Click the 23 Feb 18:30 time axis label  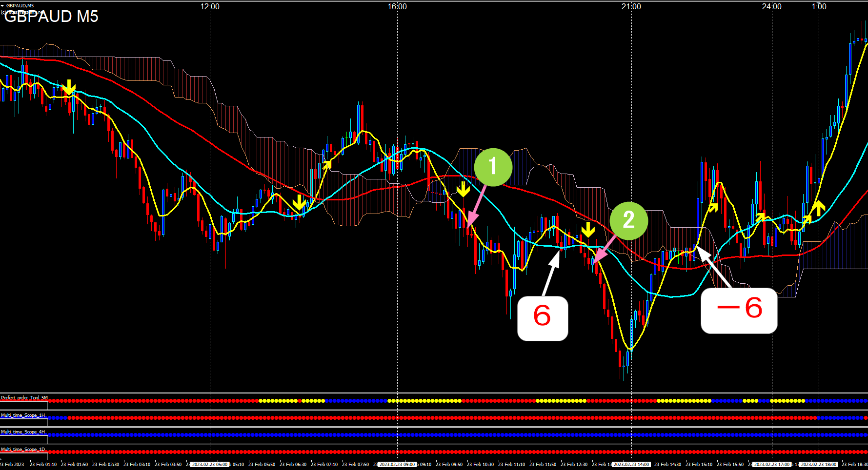(x=855, y=465)
